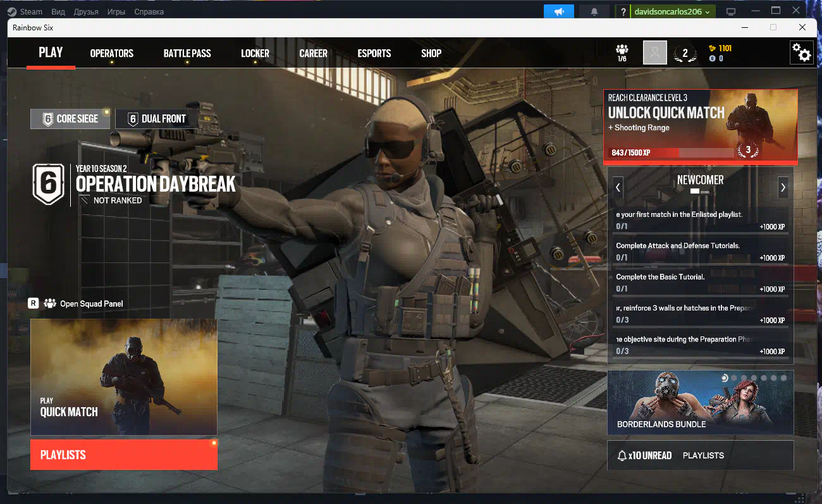Click the Renown currency 1101 icon

[712, 48]
